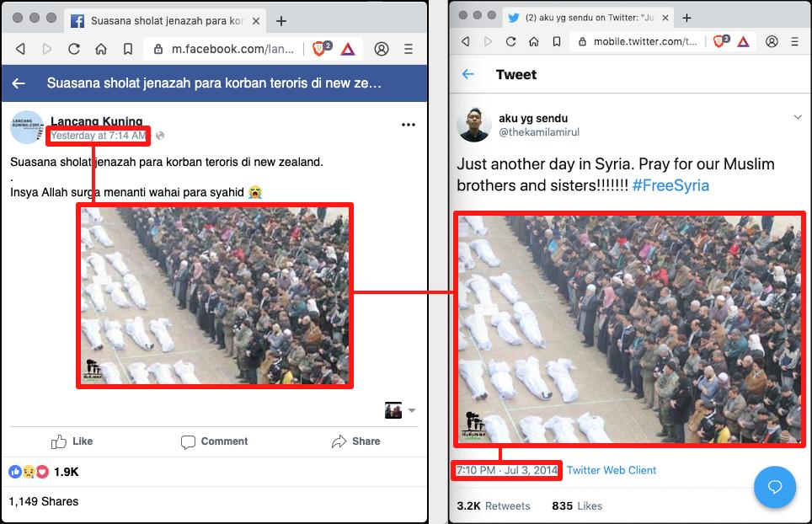
Task: Open the Twitter Web Client link
Action: (x=611, y=470)
